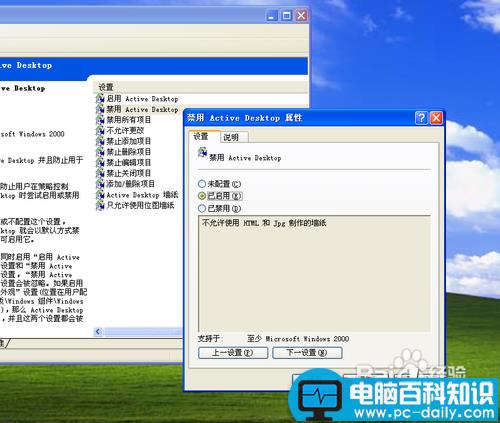Select 不允许更改 row in policy list
Screen dimensions: 500x423
[120, 130]
